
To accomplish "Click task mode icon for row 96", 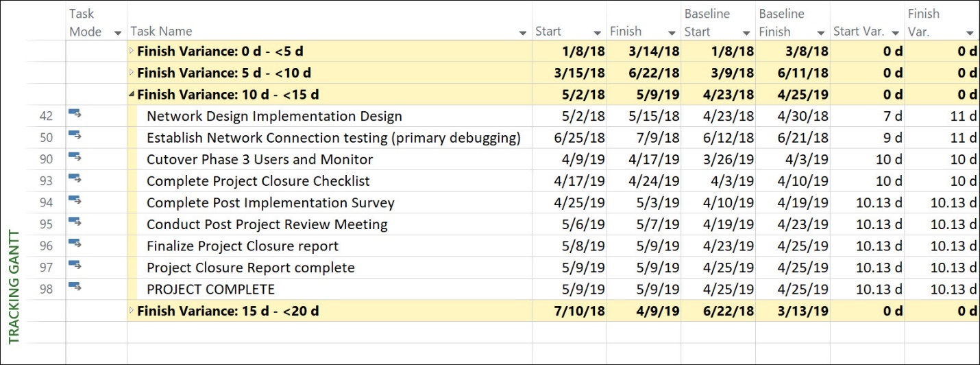I will point(75,244).
